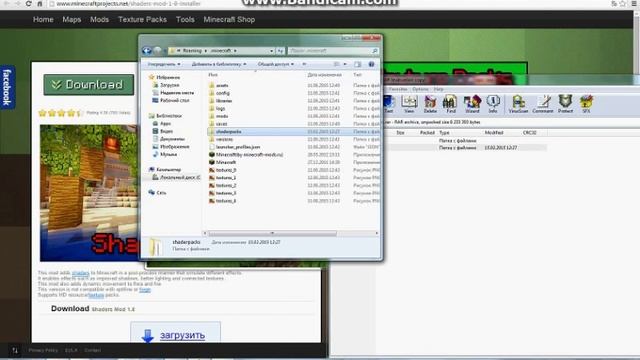
Task: Open Contact footer link
Action: tap(93, 350)
